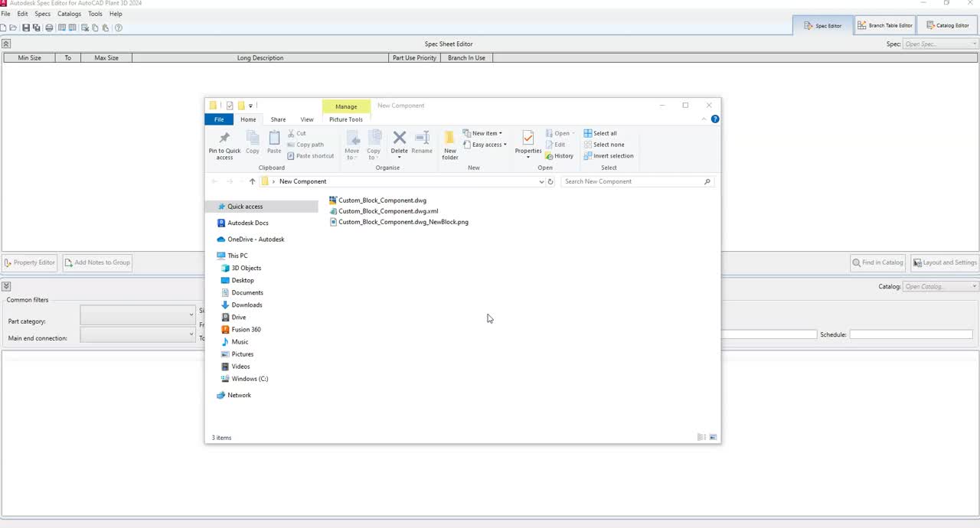Open the New item dropdown
Screen dimensions: 980x528
(482, 133)
